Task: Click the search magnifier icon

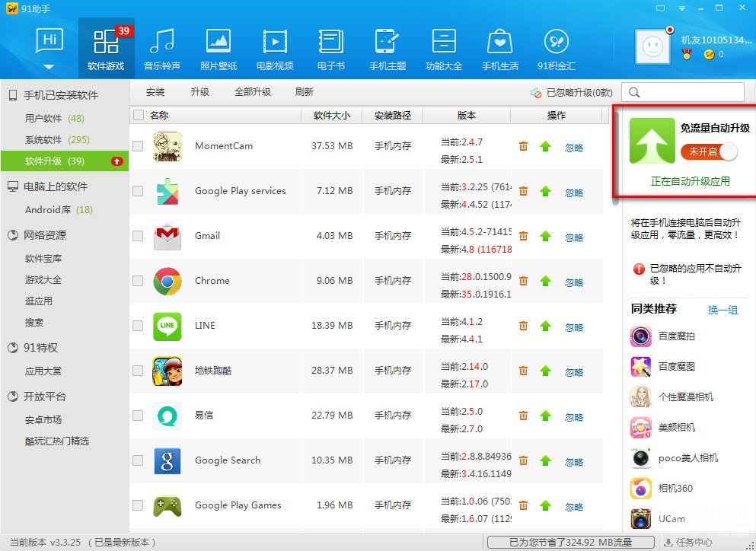Action: (x=634, y=92)
